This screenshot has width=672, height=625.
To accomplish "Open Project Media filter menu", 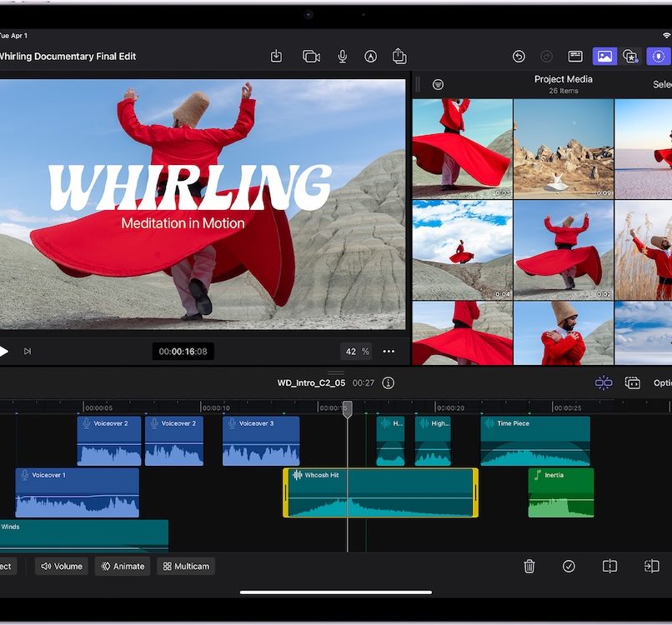I will coord(438,84).
